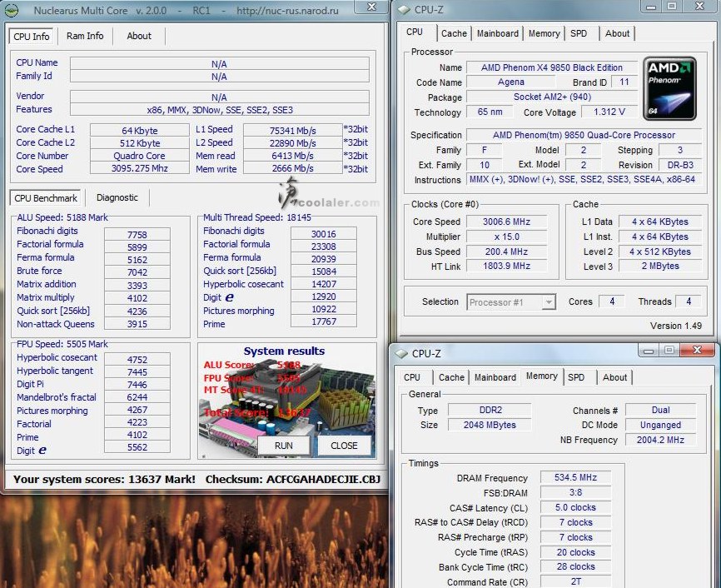Select the CPU tab in top CPU-Z window
This screenshot has height=588, width=721.
415,32
